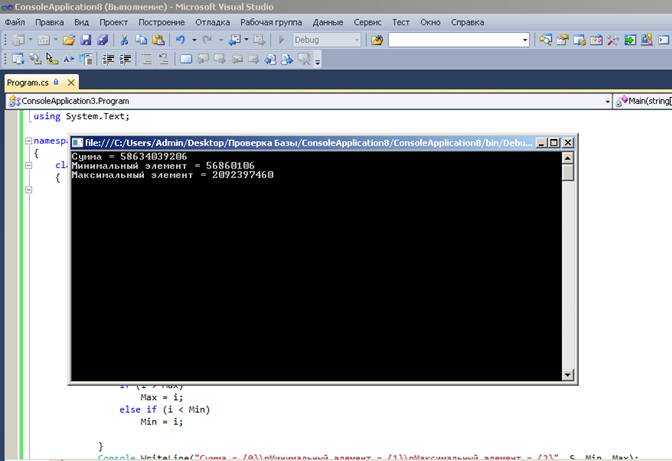Collapse the namespace code block

pos(29,141)
